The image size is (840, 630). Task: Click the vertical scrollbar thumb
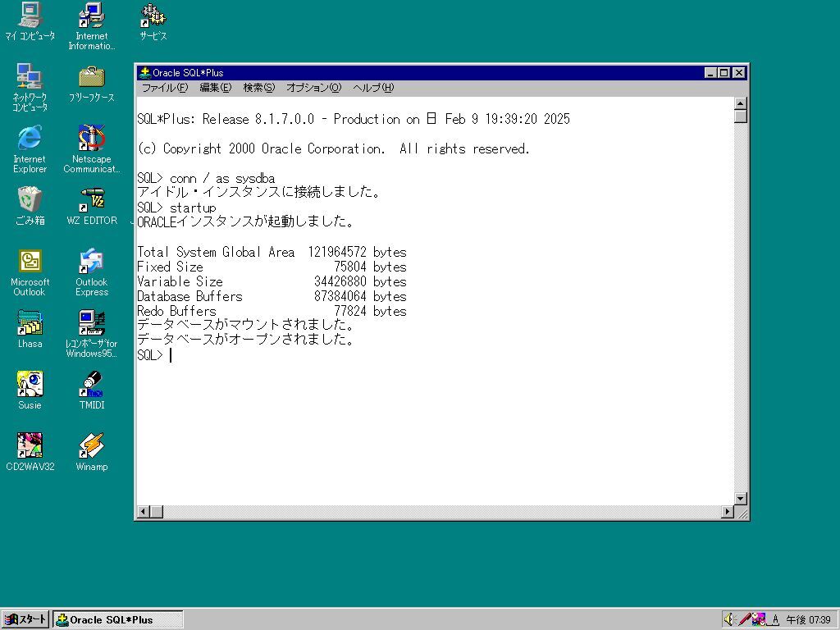(x=741, y=116)
